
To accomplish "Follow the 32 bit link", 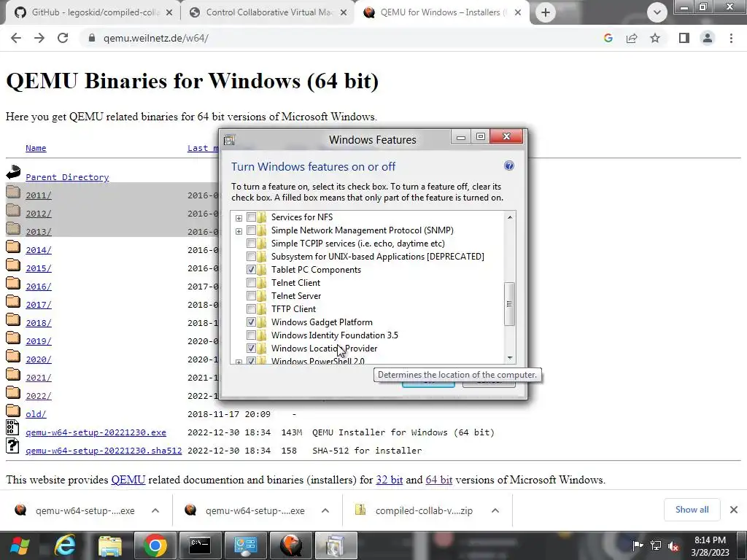I will coord(390,480).
